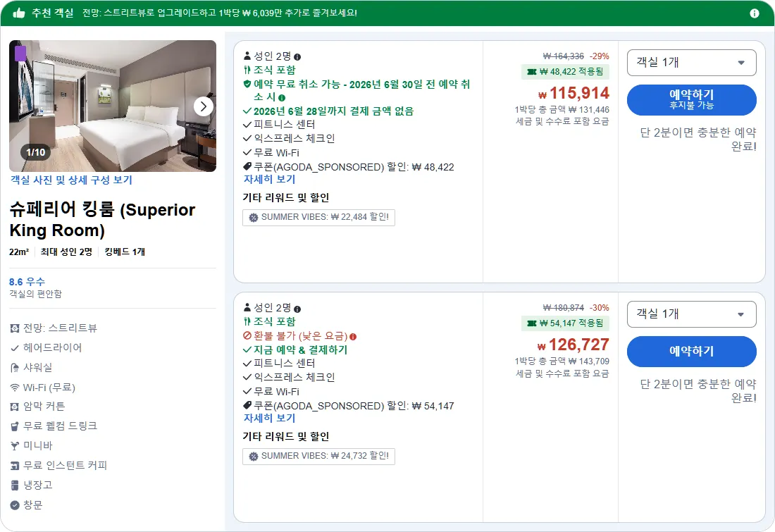Click info icon after free cancellation text
775x532 pixels.
point(282,98)
